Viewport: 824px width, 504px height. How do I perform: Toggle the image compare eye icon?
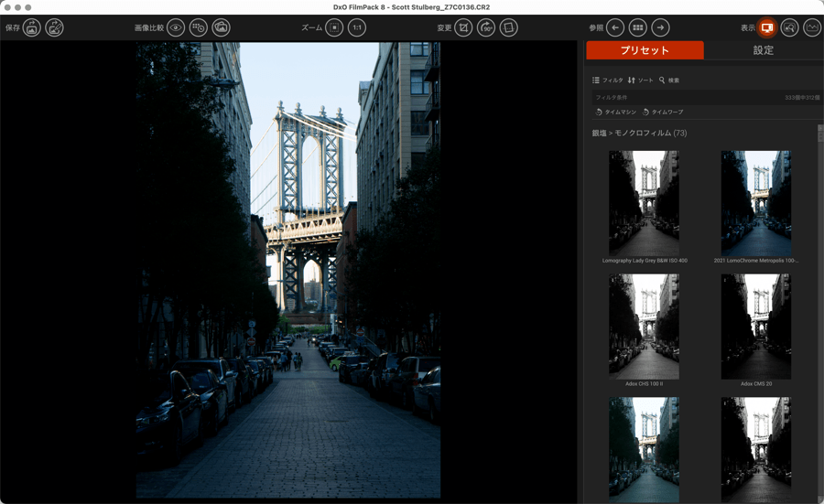tap(176, 28)
